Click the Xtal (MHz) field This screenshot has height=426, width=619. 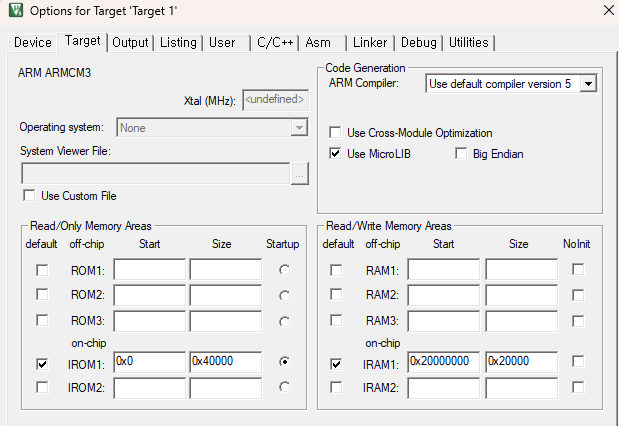[x=275, y=100]
